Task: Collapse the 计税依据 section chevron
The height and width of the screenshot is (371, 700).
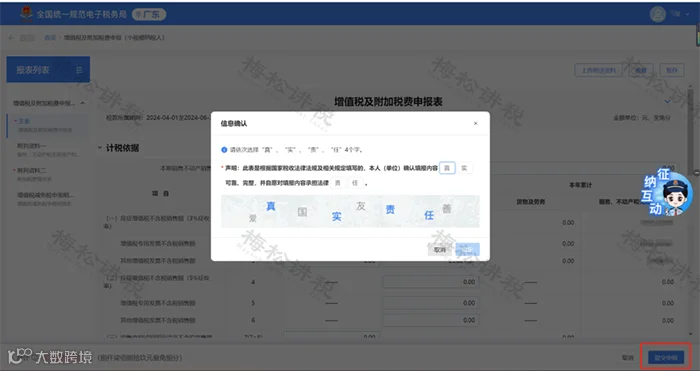Action: pyautogui.click(x=100, y=148)
